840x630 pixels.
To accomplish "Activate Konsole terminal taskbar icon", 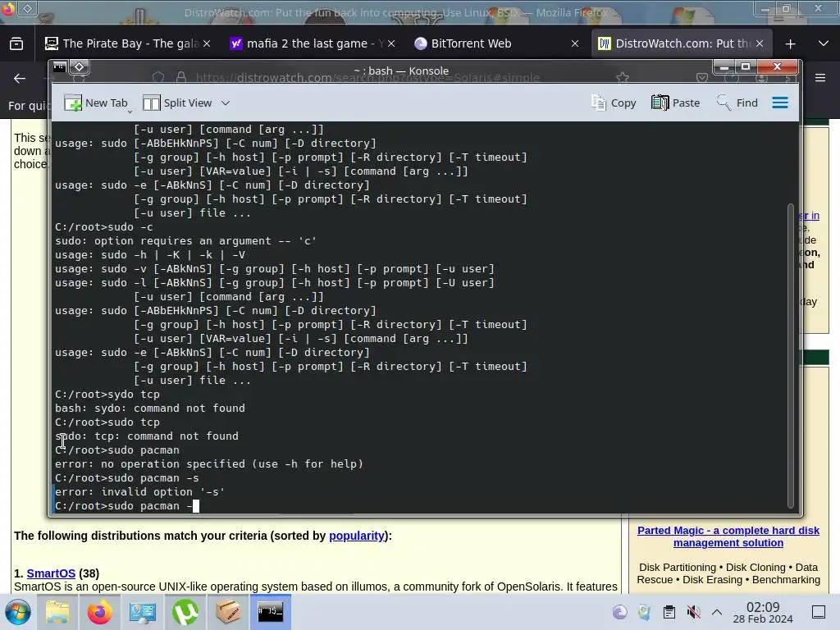I will (x=271, y=612).
